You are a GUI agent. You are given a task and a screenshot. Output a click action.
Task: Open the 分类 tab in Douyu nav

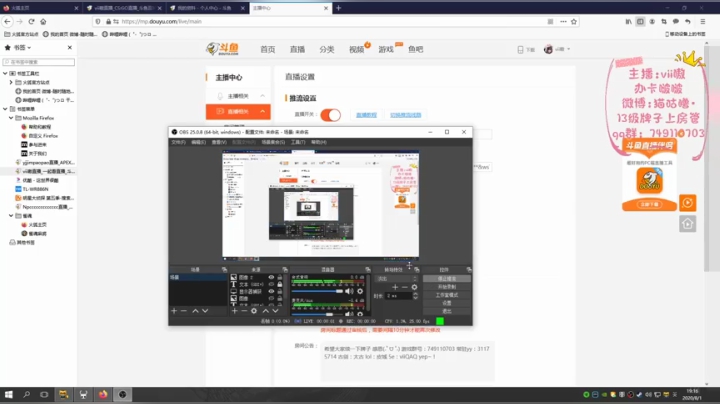(x=326, y=49)
